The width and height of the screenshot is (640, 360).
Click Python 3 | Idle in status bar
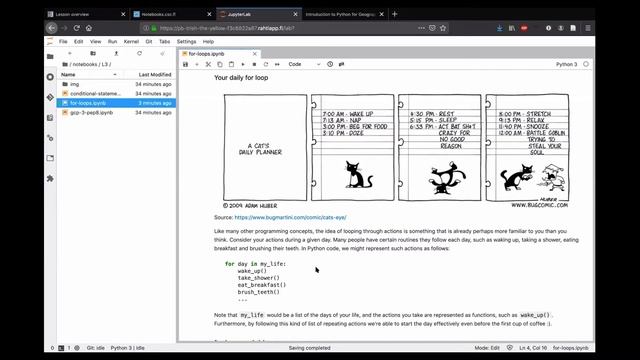[x=128, y=348]
